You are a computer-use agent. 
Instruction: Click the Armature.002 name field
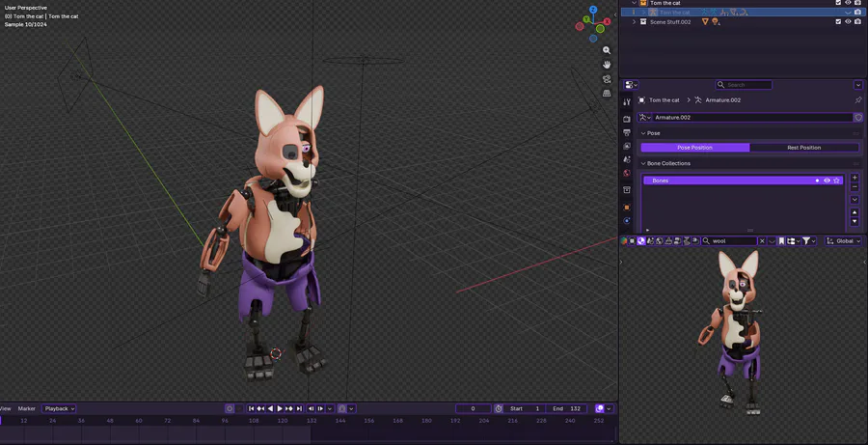(752, 118)
